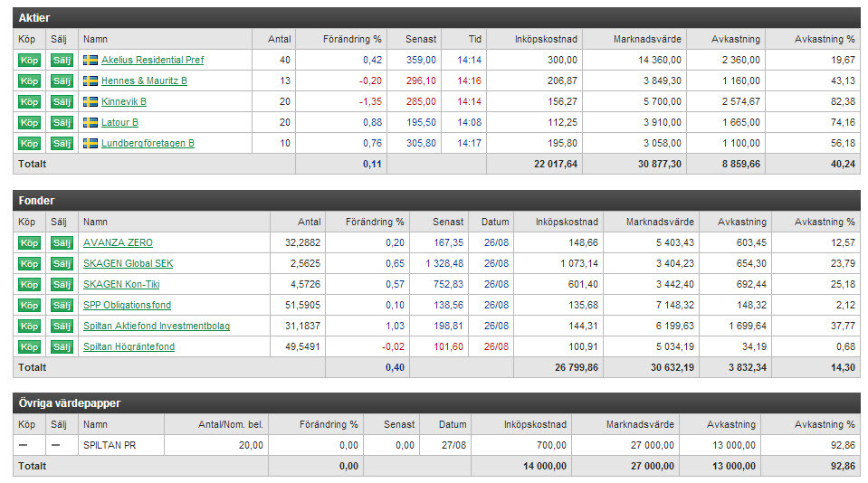This screenshot has height=483, width=868.
Task: Click the Sälj button for Hennes & Mauritz B
Action: pos(61,81)
